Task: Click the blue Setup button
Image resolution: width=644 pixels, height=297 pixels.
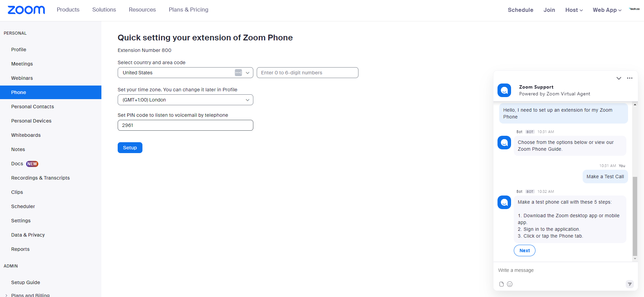Action: pos(130,148)
